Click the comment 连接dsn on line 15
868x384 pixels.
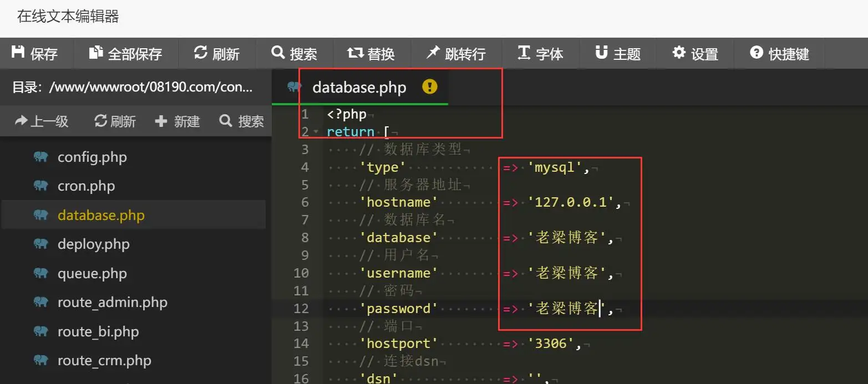point(411,361)
